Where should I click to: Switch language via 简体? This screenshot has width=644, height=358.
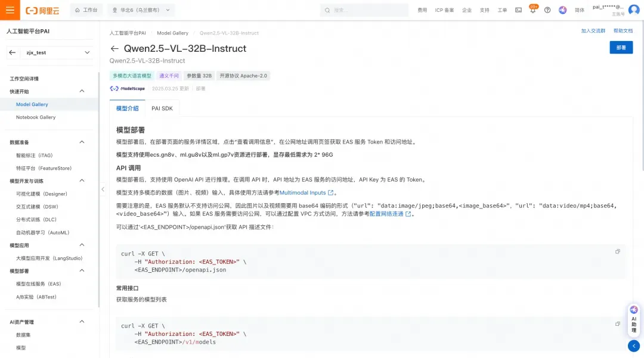580,10
